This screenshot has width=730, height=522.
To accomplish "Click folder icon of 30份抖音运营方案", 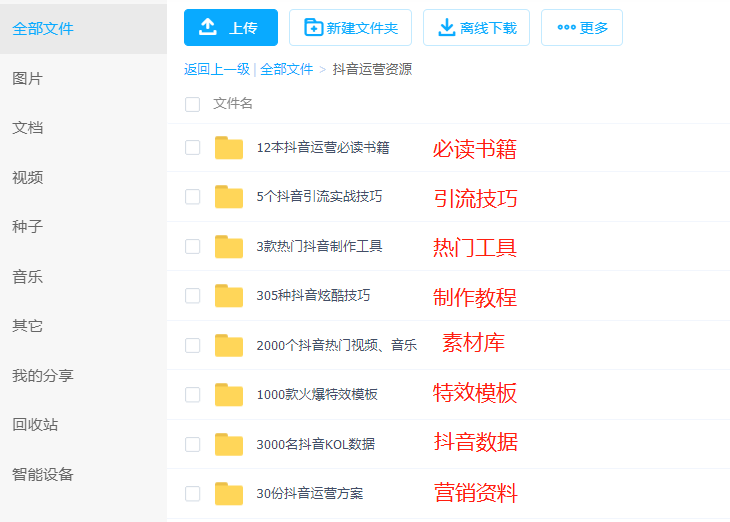I will (x=229, y=494).
